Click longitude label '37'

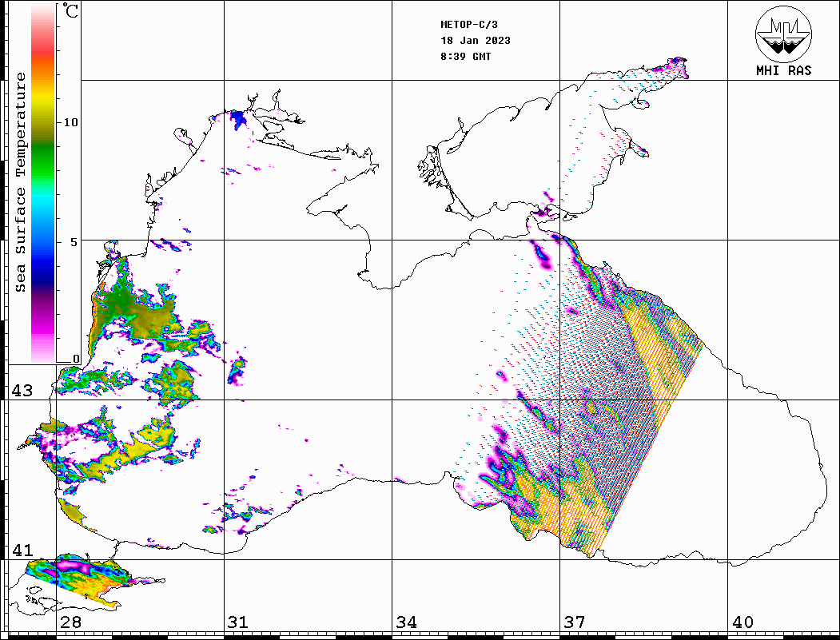point(575,622)
